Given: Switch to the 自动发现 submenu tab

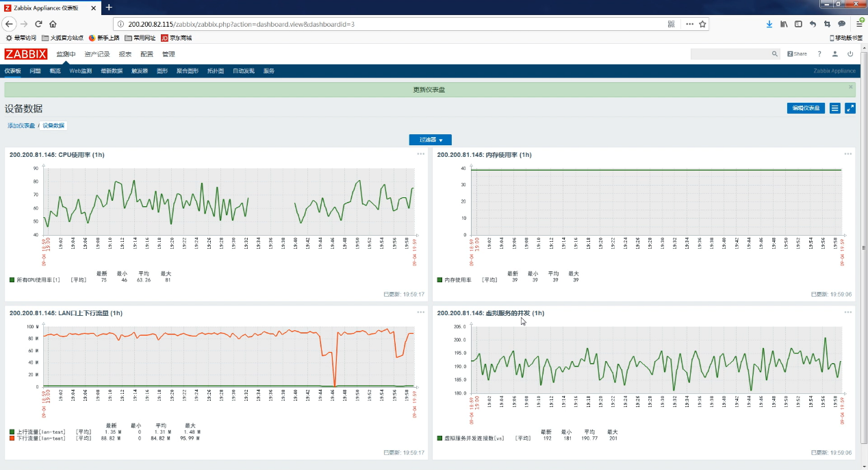Looking at the screenshot, I should pyautogui.click(x=244, y=71).
